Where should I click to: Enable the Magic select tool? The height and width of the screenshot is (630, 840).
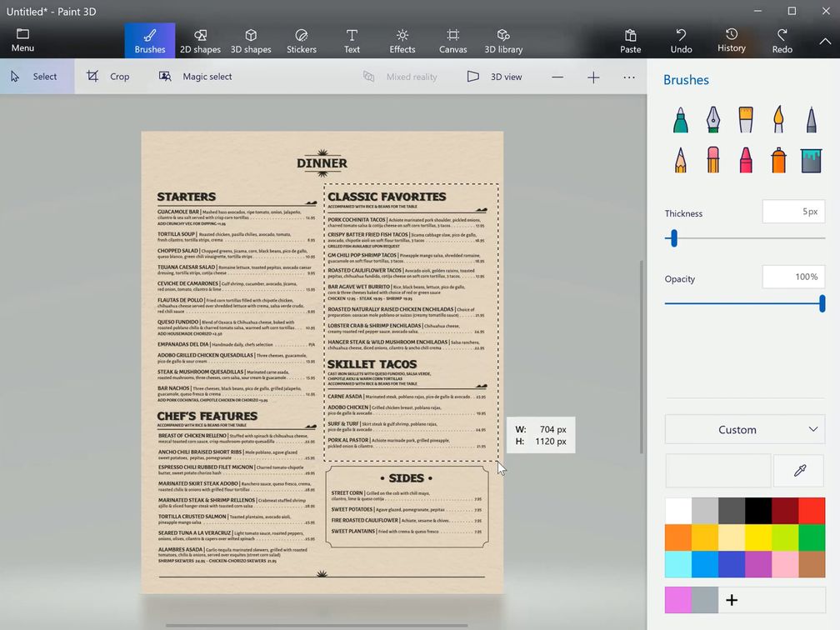[x=196, y=77]
